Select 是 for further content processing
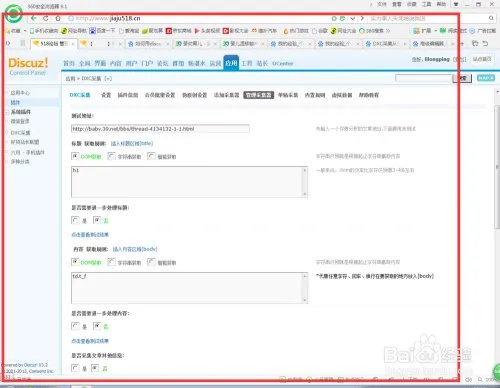500x388 pixels. point(75,326)
